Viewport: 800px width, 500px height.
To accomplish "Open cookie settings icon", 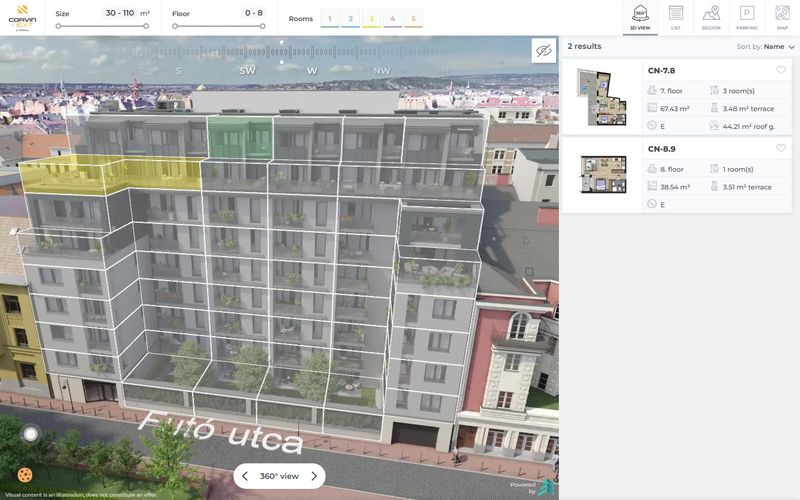I will (24, 475).
